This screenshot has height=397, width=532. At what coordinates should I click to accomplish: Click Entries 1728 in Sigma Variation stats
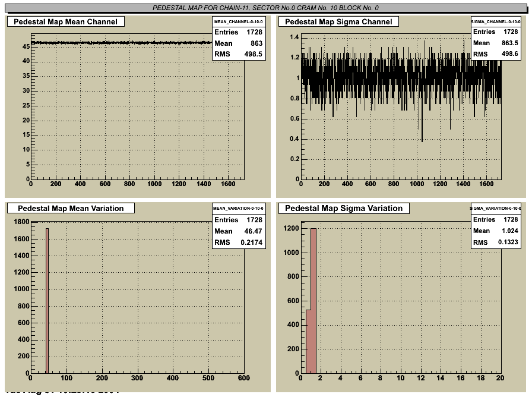point(496,219)
